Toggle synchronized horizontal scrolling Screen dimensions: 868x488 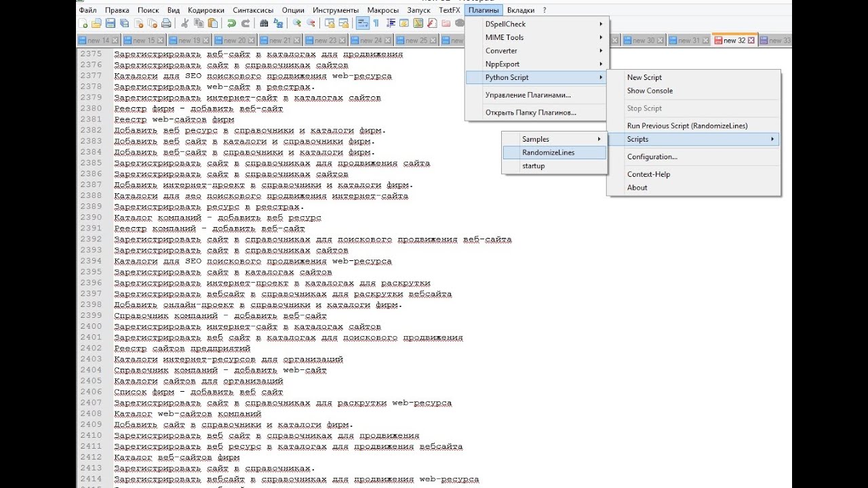click(343, 24)
